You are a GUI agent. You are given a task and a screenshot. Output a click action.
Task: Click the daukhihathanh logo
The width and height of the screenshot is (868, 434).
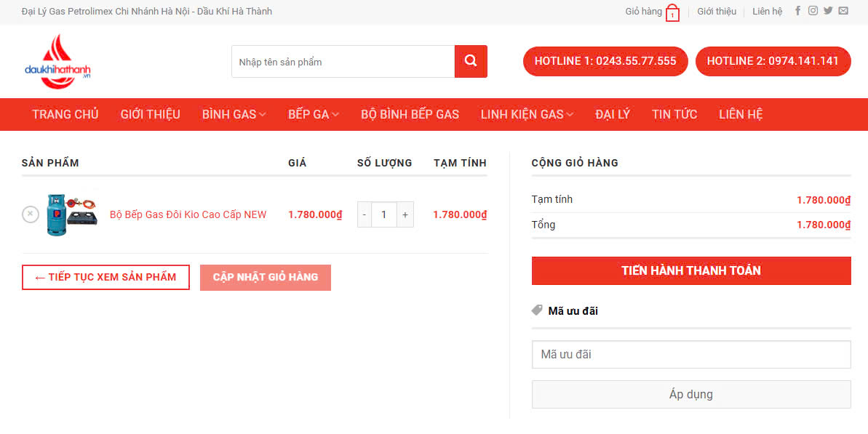57,62
